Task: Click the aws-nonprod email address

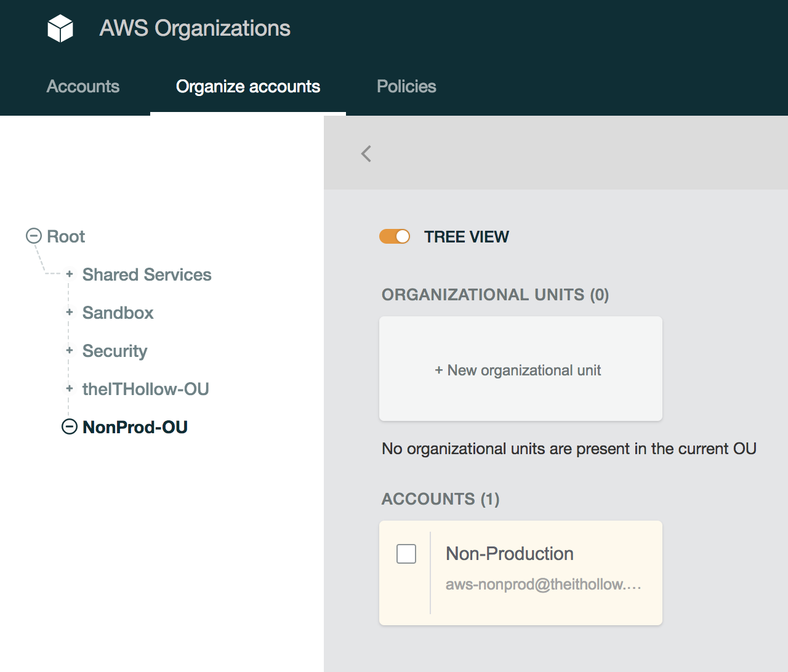Action: tap(543, 585)
